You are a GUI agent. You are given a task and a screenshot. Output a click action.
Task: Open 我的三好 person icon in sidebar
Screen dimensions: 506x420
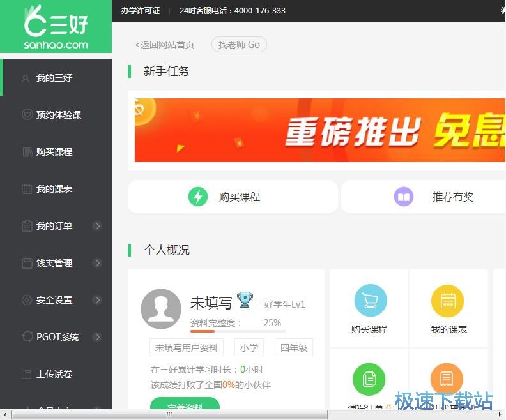26,78
